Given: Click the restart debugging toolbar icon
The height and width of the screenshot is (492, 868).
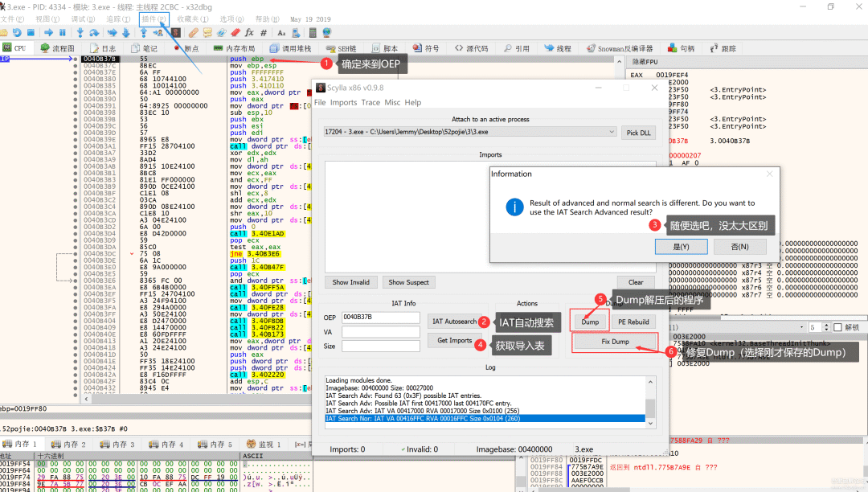Looking at the screenshot, I should tap(17, 33).
